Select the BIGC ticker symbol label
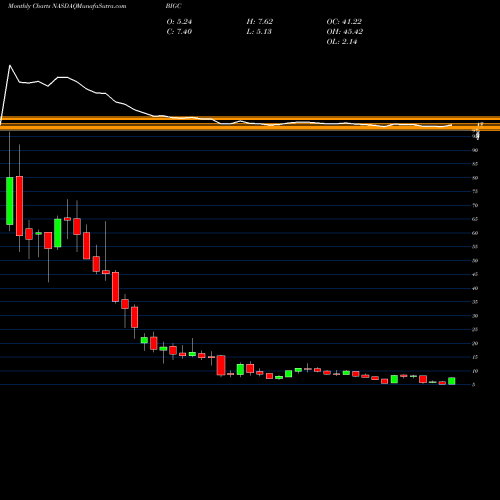 tap(174, 6)
